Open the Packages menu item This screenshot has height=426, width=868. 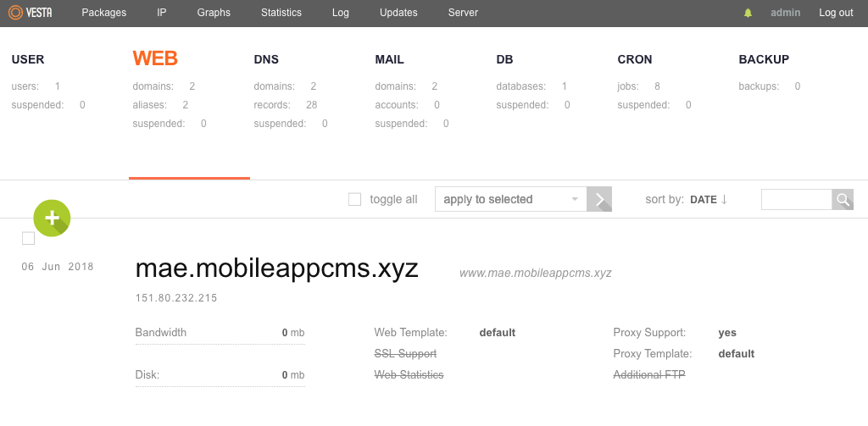[x=104, y=13]
